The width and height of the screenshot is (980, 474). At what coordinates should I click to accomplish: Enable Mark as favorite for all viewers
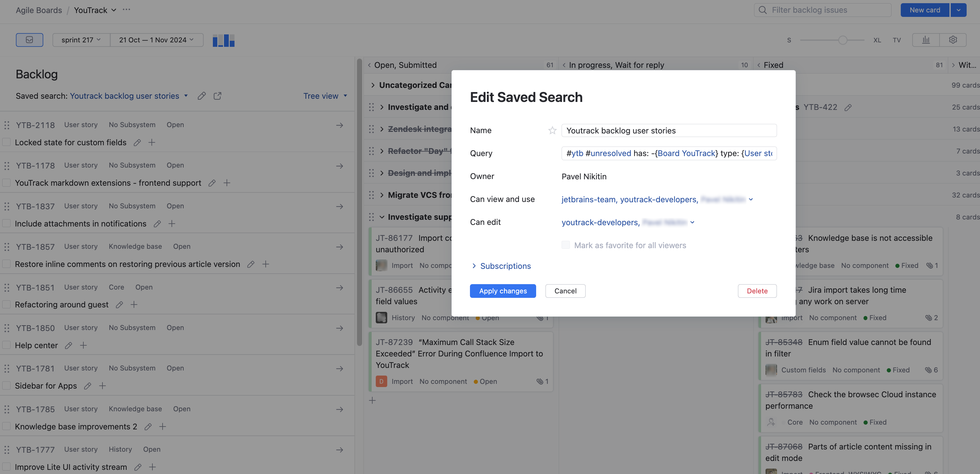(566, 245)
